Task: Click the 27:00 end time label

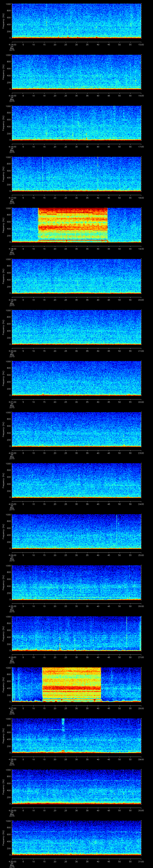Action: tap(141, 657)
